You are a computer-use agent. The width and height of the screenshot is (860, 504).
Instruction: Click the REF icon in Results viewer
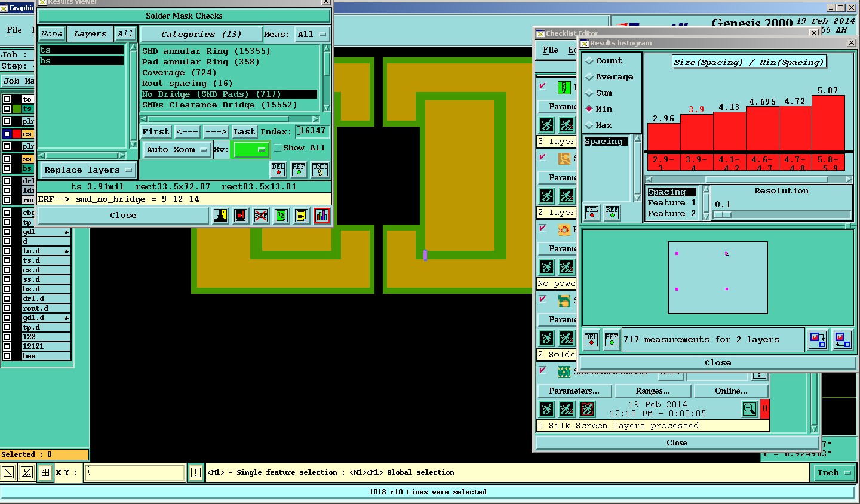pyautogui.click(x=299, y=170)
